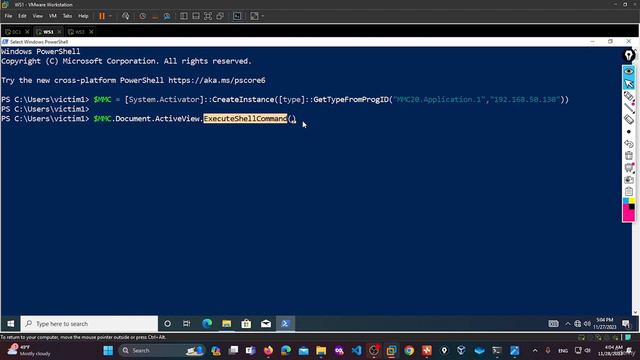
Task: Close the WS3 tab
Action: pyautogui.click(x=91, y=31)
